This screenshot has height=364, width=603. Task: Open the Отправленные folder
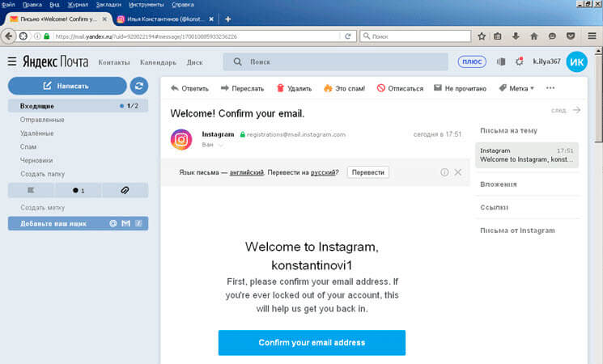42,120
